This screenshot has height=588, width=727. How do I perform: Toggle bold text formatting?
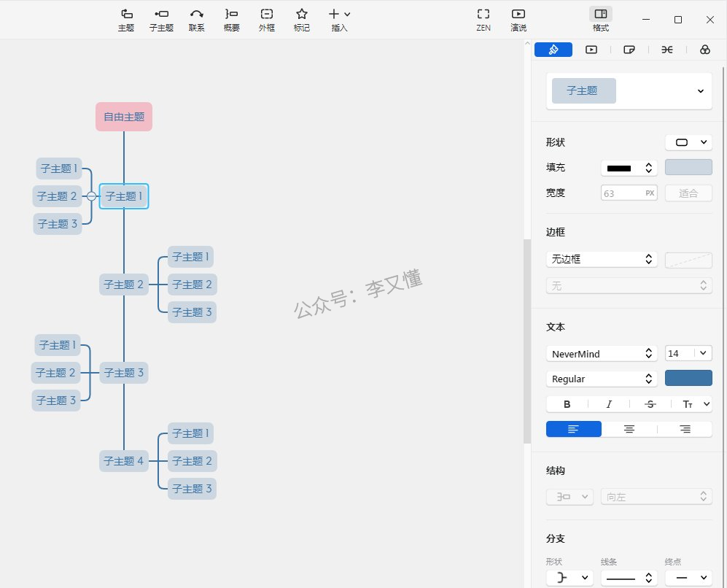(567, 404)
